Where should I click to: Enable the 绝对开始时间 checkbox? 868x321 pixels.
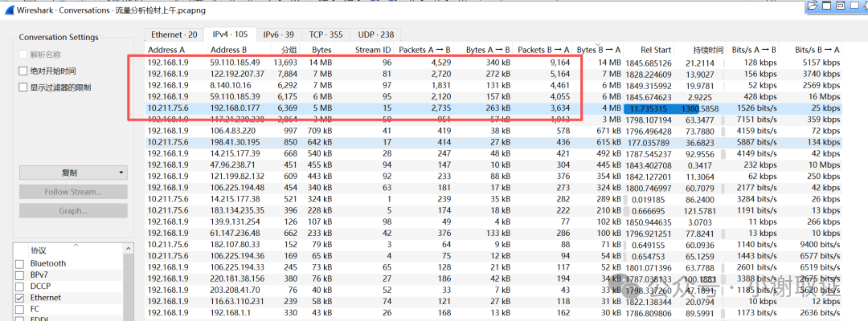pos(23,71)
